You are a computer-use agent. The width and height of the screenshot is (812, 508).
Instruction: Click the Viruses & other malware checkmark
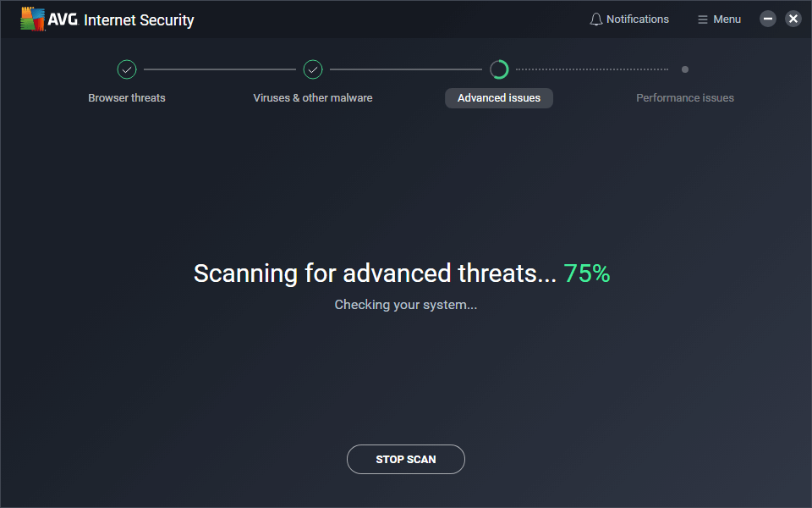point(313,69)
